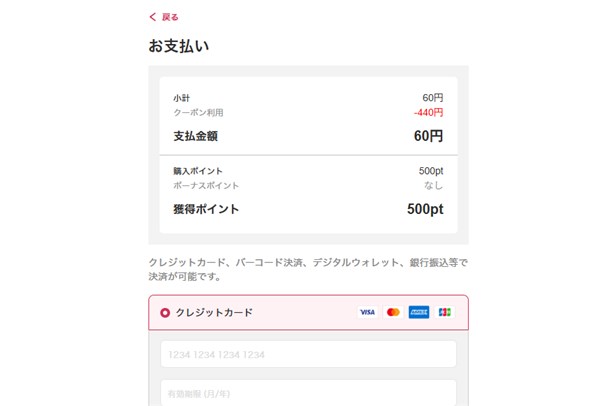Click the 購入ポイント label
612x406 pixels.
pos(198,171)
